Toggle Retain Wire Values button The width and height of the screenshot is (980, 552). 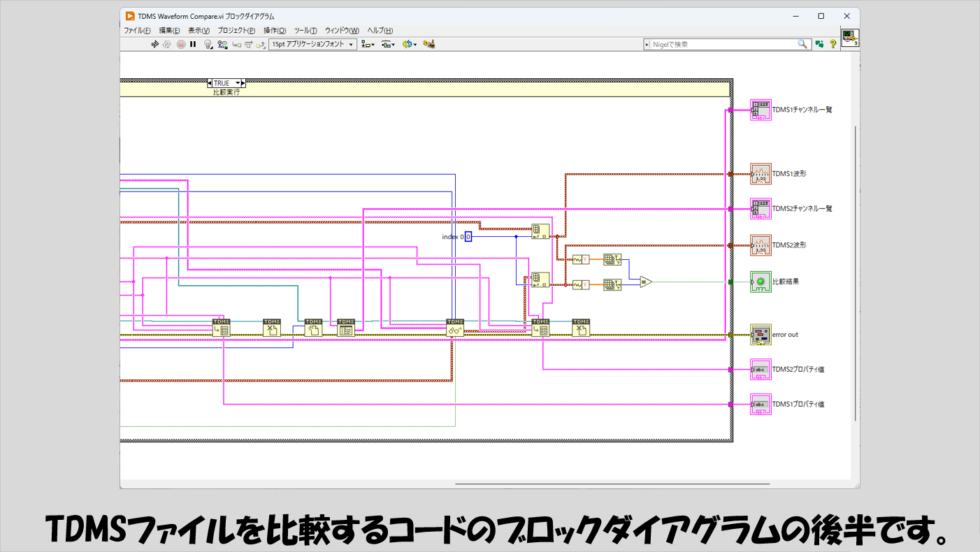tap(222, 44)
